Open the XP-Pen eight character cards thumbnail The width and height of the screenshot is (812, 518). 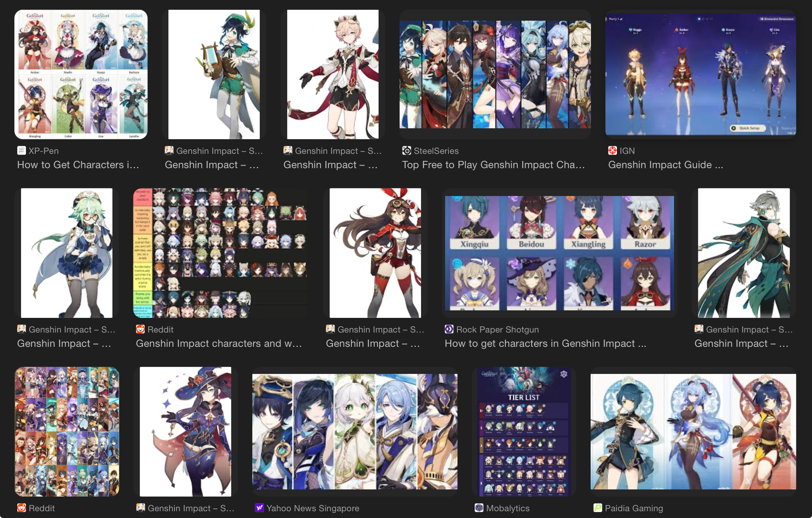[81, 74]
